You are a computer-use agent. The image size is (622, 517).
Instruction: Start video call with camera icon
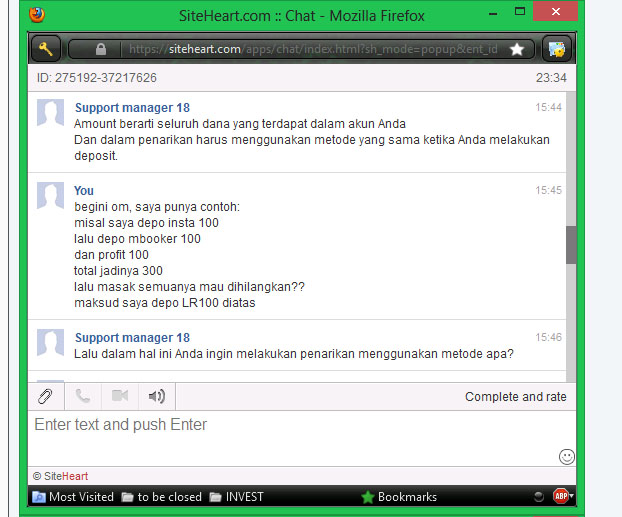point(119,396)
